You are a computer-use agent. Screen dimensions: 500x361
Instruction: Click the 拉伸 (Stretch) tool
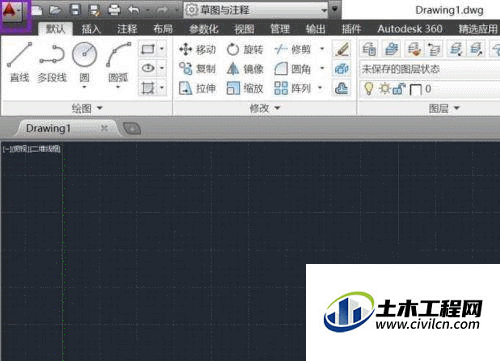tap(197, 88)
